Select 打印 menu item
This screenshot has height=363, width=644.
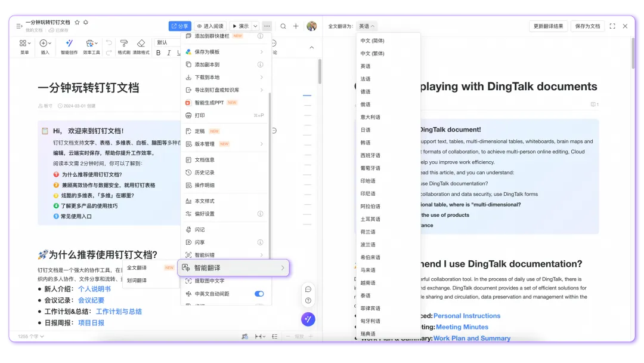(x=225, y=115)
